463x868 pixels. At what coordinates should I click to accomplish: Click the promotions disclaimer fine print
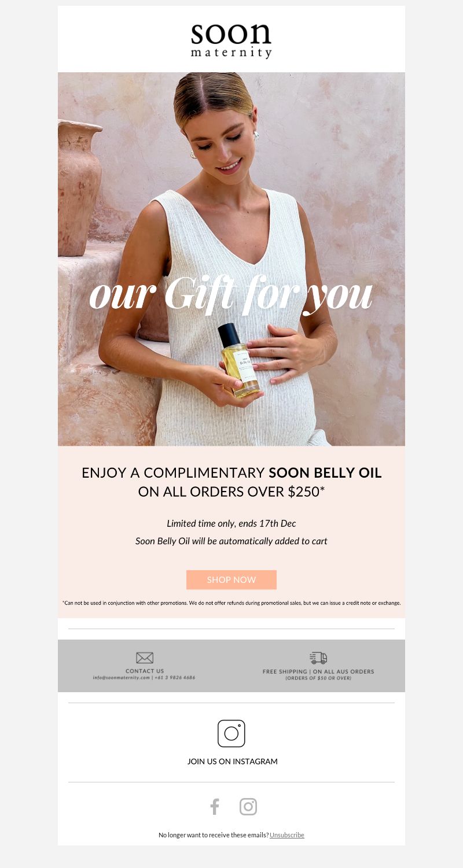click(231, 603)
